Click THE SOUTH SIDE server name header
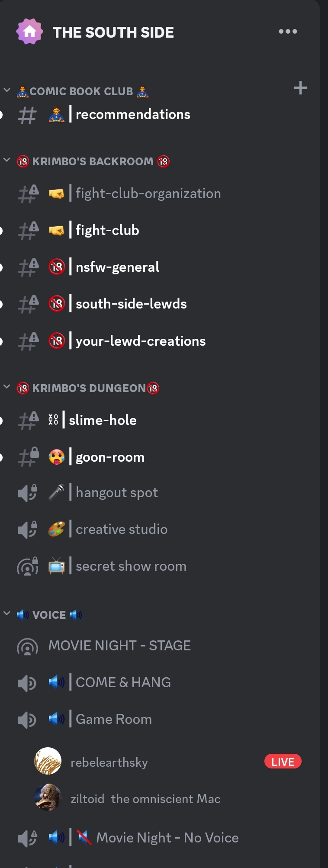 click(113, 32)
